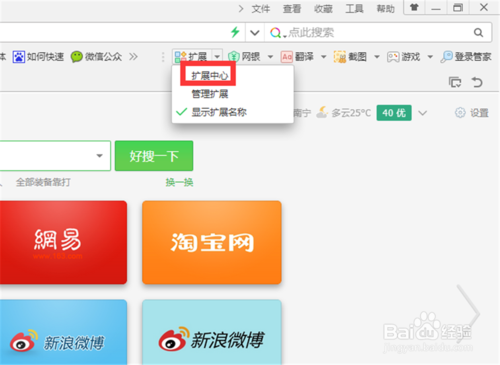Click the skin shirt icon in title bar
The height and width of the screenshot is (365, 500).
(x=414, y=7)
